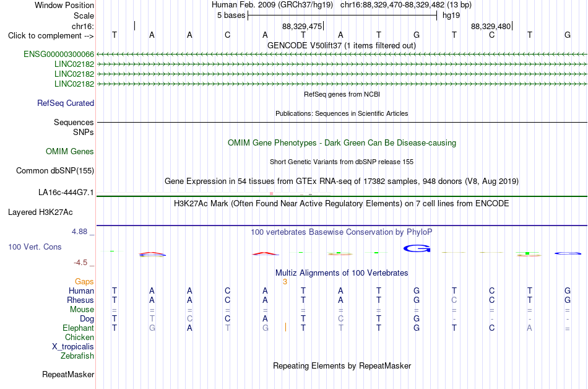Screen dimensions: 588x389
Task: Select the single 'C' base in Elephant row
Action: [x=491, y=328]
